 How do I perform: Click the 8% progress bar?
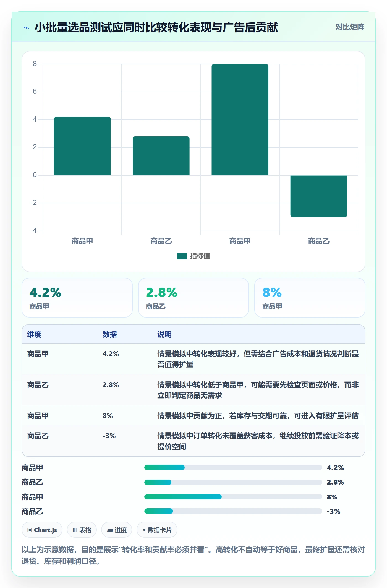pyautogui.click(x=233, y=497)
